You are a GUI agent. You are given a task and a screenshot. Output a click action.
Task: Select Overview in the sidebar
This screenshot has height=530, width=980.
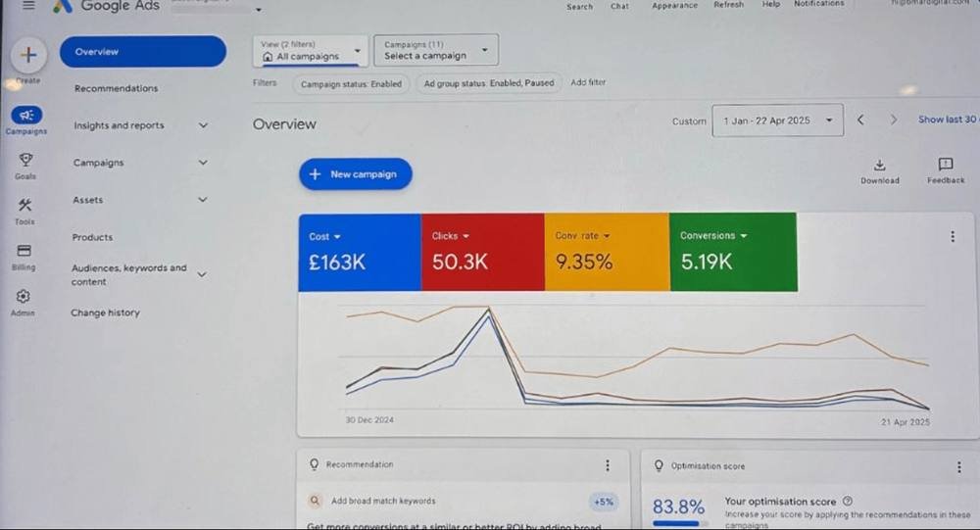pyautogui.click(x=143, y=51)
